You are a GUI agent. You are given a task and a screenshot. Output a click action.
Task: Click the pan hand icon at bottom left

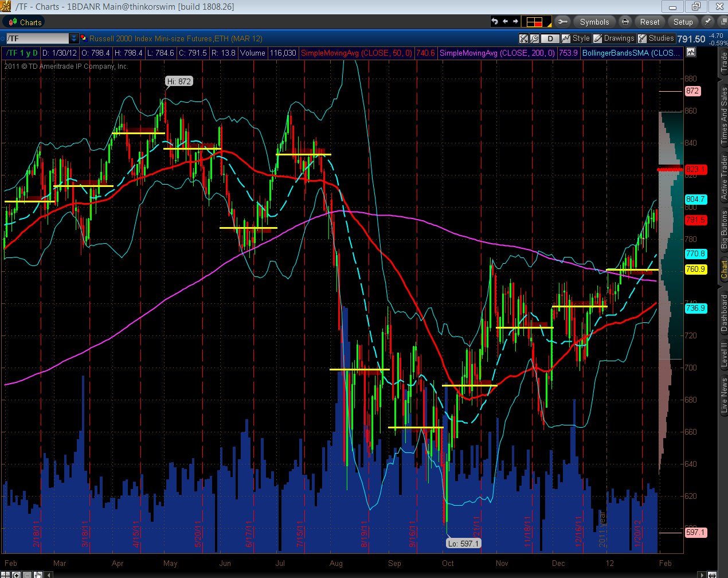pyautogui.click(x=38, y=575)
